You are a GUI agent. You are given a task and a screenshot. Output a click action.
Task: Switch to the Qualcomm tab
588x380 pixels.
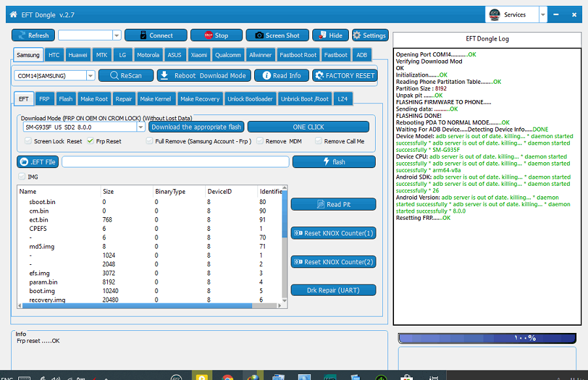[x=228, y=55]
